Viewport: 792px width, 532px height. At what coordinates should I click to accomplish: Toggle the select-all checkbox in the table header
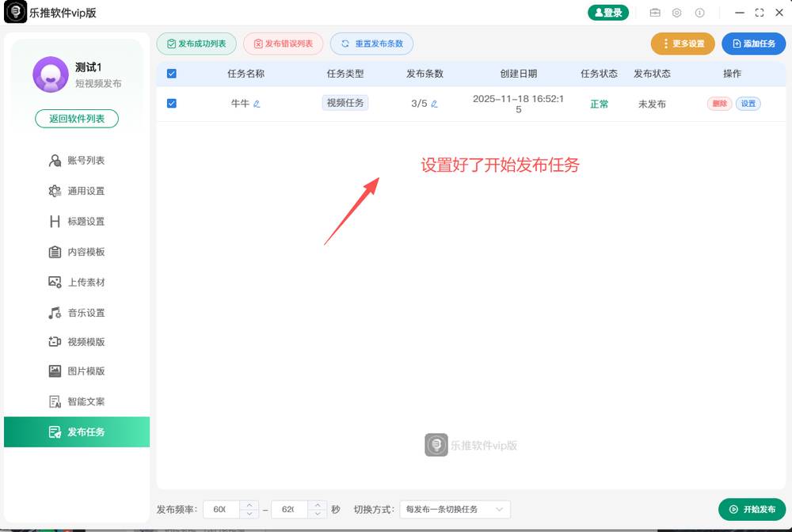[172, 73]
